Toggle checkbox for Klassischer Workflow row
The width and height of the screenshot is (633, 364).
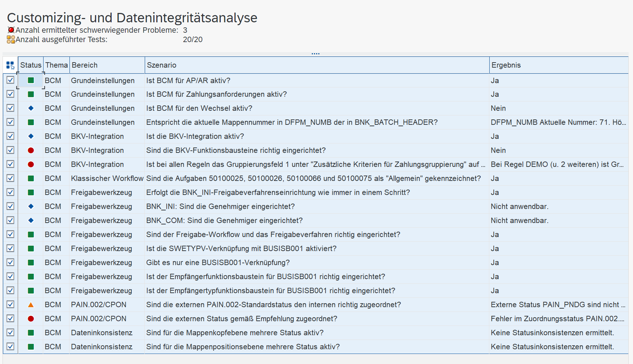pyautogui.click(x=10, y=178)
